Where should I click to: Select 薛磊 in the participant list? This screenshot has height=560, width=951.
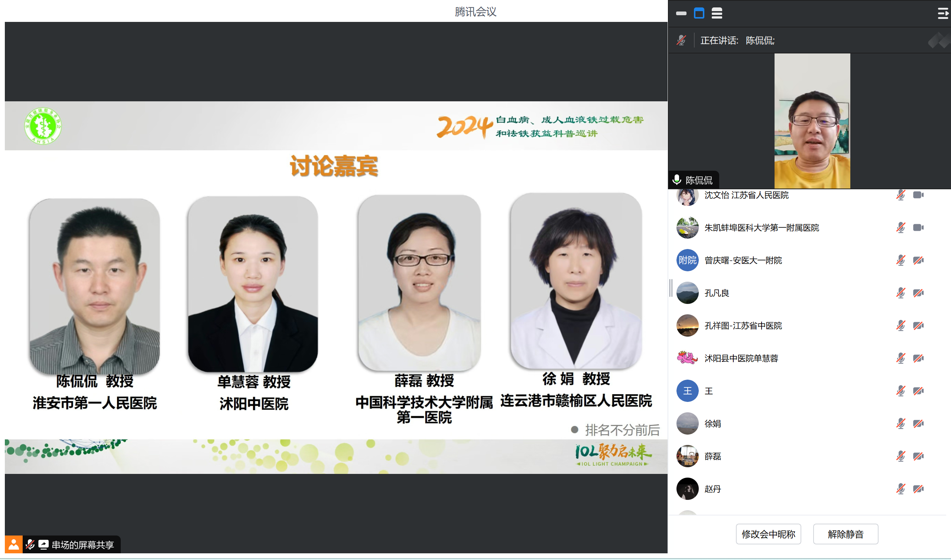click(x=712, y=456)
